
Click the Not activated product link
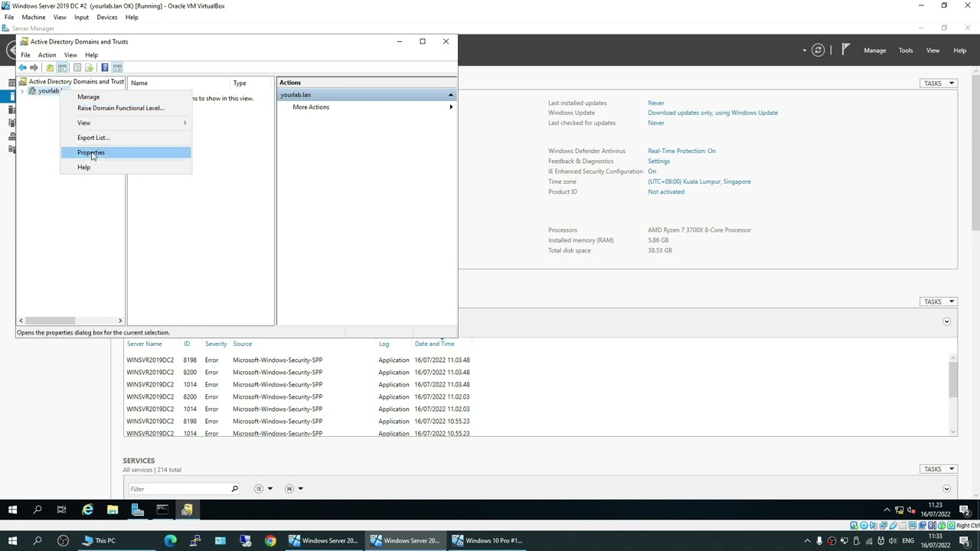665,192
